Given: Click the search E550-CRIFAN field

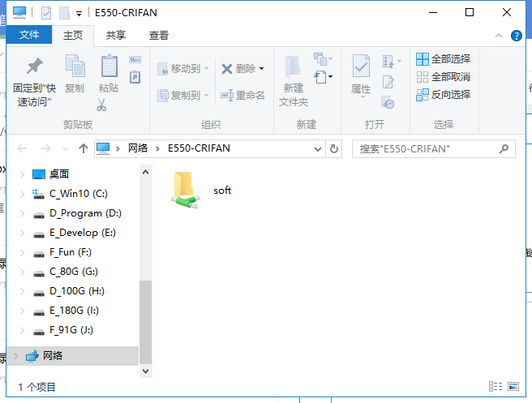Looking at the screenshot, I should (x=434, y=148).
